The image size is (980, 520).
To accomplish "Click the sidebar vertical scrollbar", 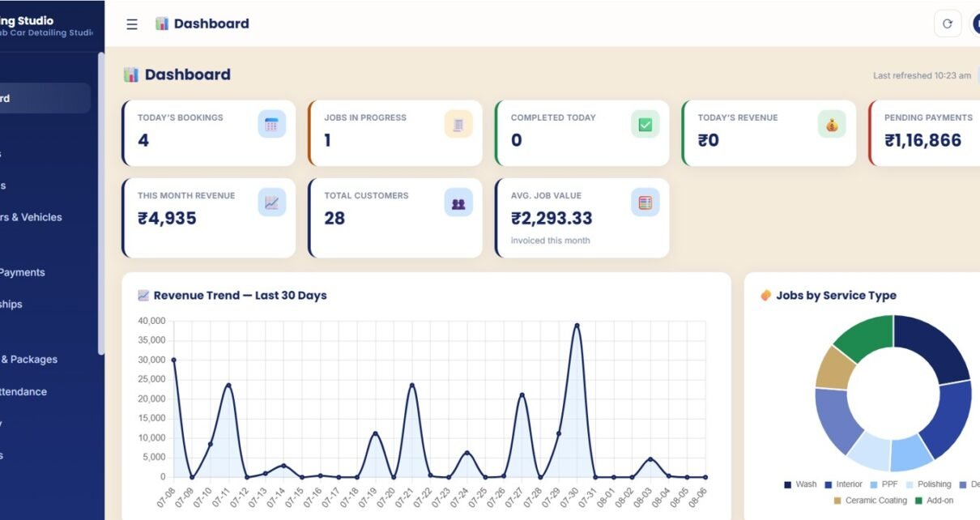I will coord(100,202).
